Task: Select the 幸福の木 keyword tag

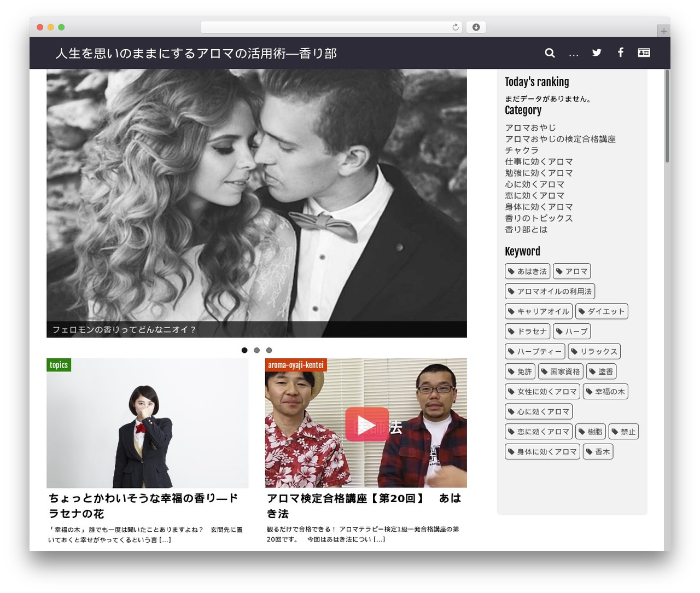Action: [x=605, y=391]
